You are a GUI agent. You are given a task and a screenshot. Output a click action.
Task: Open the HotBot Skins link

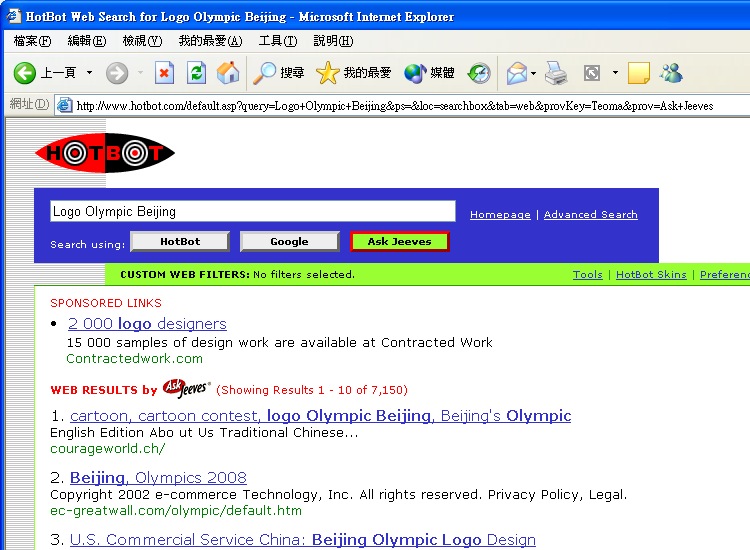(x=651, y=275)
